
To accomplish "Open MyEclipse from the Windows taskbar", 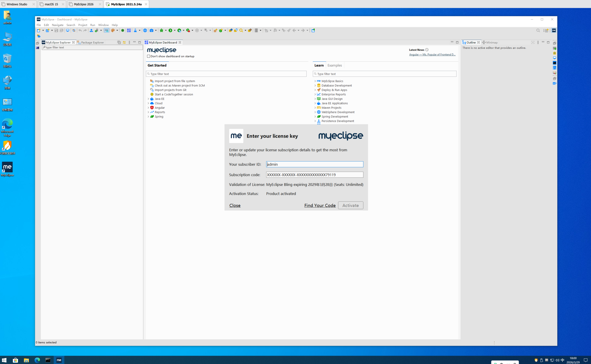I will pos(59,360).
